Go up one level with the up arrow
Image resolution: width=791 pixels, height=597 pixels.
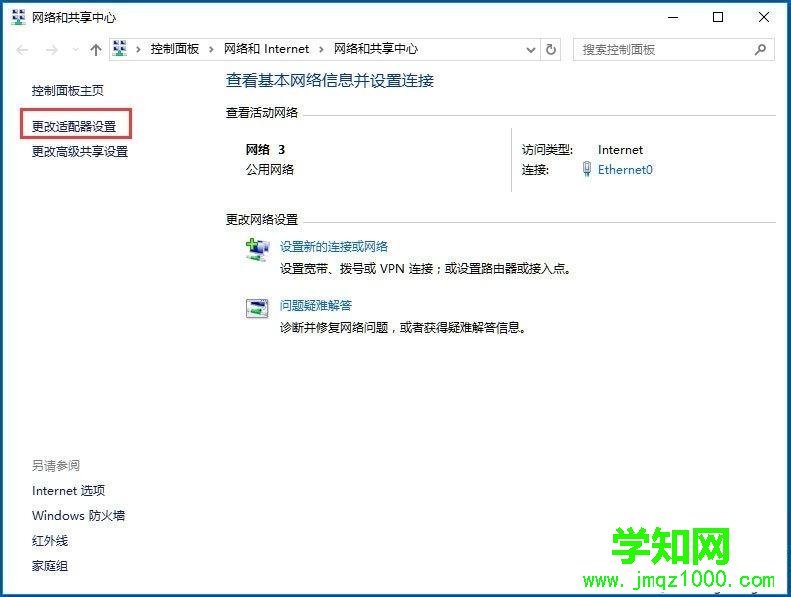pyautogui.click(x=95, y=49)
